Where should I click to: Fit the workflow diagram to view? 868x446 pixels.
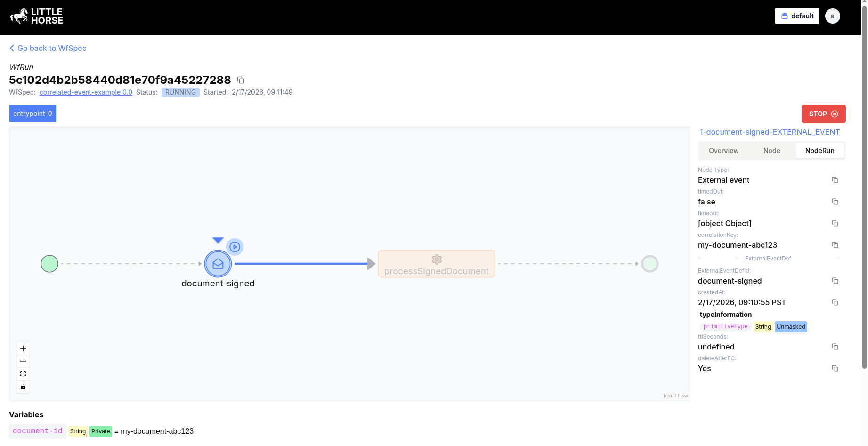(23, 373)
